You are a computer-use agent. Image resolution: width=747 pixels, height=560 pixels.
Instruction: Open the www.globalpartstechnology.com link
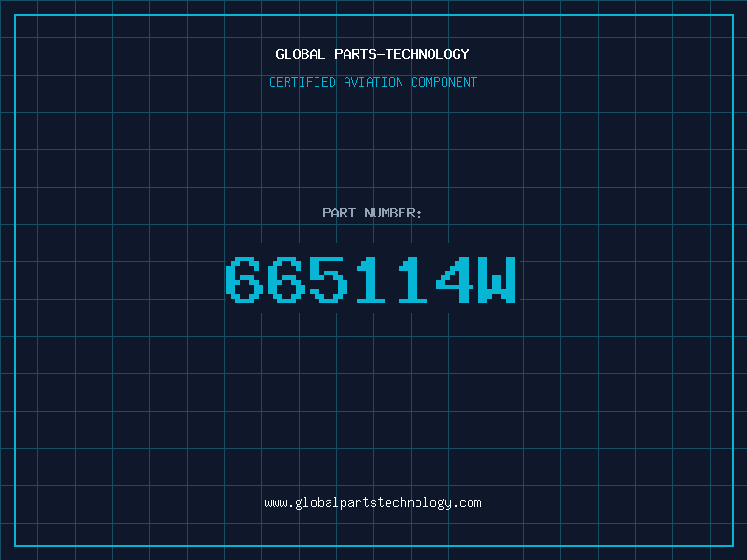pyautogui.click(x=373, y=503)
